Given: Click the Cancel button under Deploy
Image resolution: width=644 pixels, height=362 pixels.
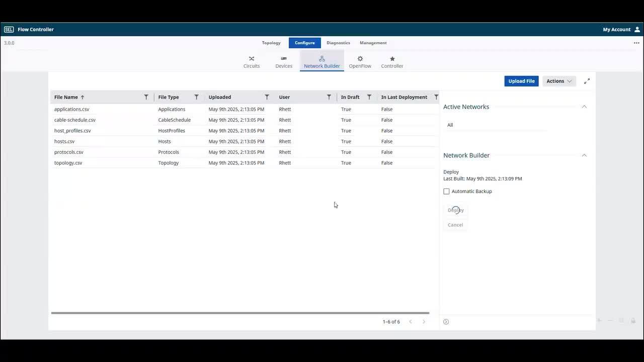Looking at the screenshot, I should (x=455, y=225).
